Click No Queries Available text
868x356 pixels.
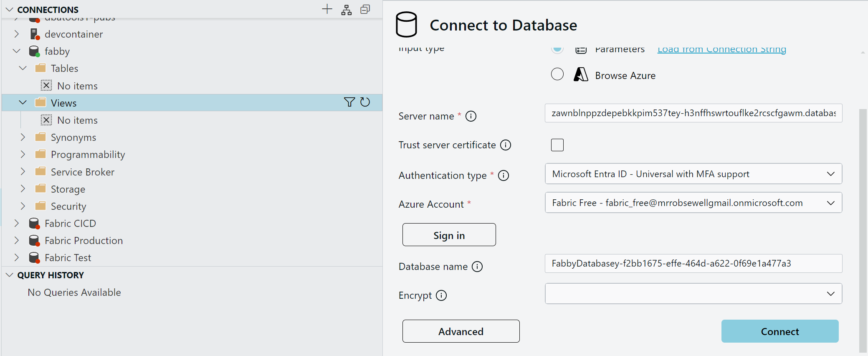click(74, 292)
